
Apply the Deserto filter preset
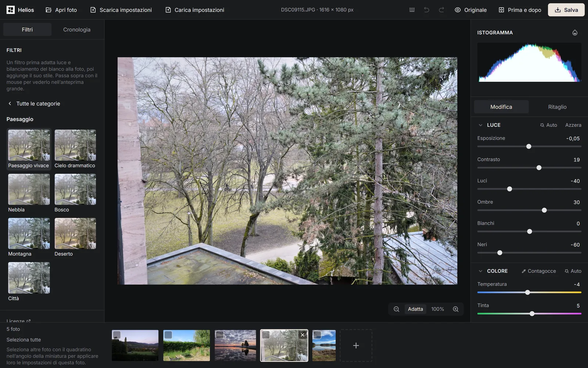click(x=75, y=237)
